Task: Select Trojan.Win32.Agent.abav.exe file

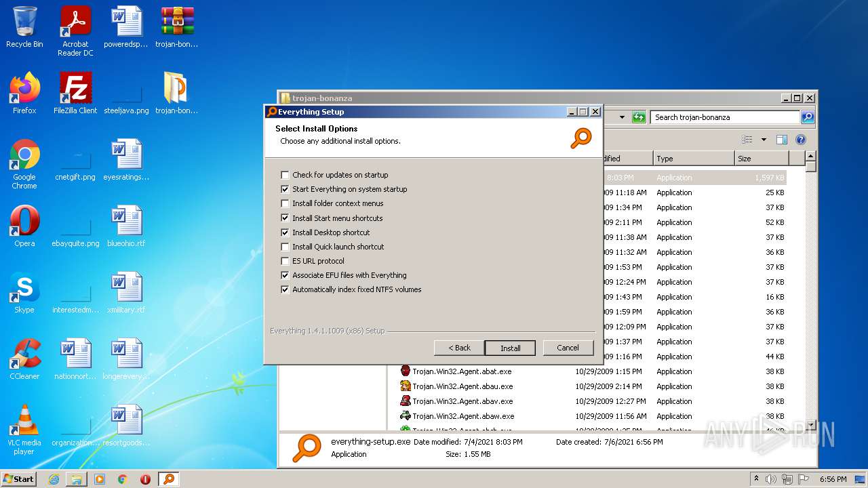Action: click(462, 401)
